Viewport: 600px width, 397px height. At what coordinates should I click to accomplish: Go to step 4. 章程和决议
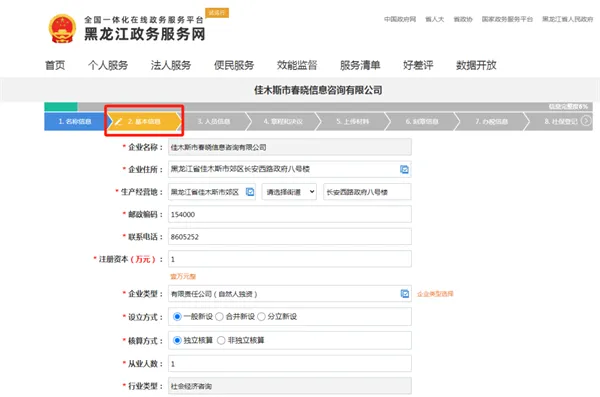click(x=283, y=121)
